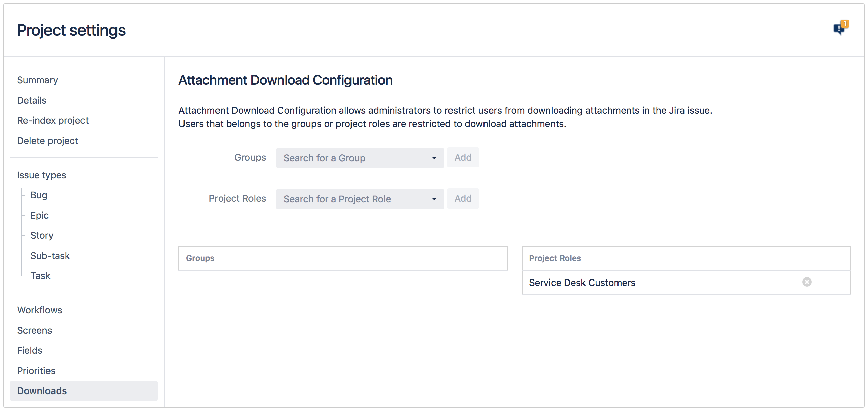The image size is (868, 411).
Task: Open the Story issue type settings
Action: coord(42,235)
